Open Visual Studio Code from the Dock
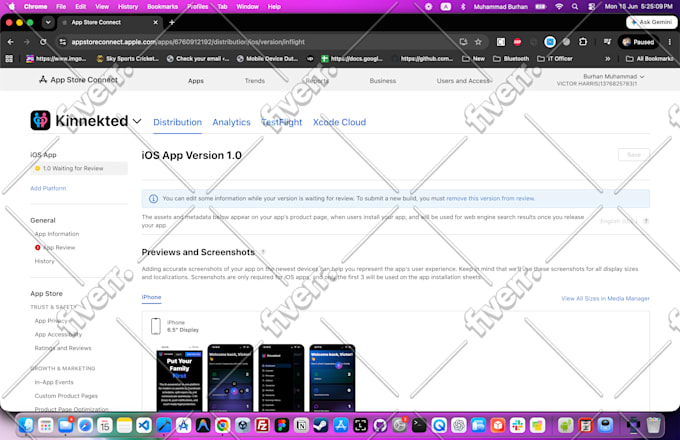Image resolution: width=680 pixels, height=440 pixels. coord(144,425)
